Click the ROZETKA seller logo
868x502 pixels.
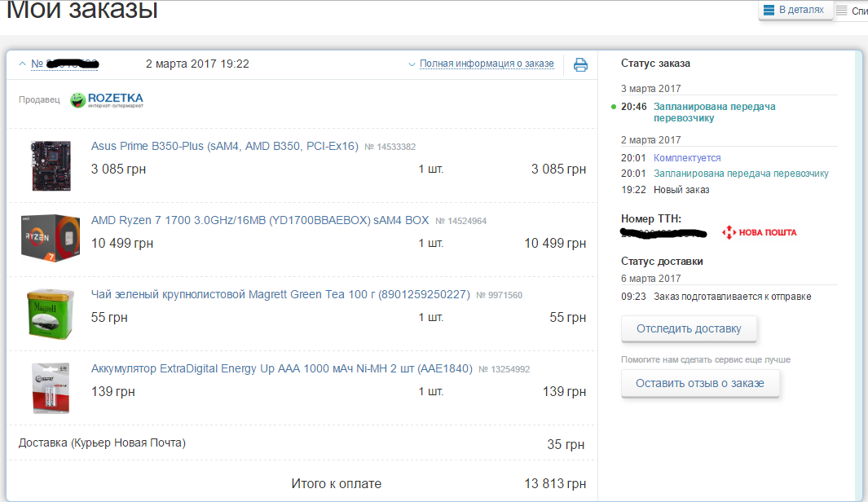click(x=107, y=99)
